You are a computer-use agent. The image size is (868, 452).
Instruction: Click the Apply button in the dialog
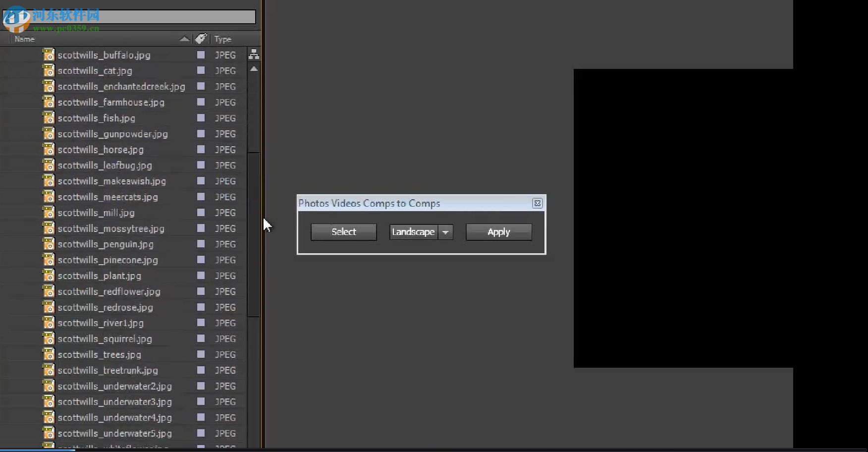point(499,232)
